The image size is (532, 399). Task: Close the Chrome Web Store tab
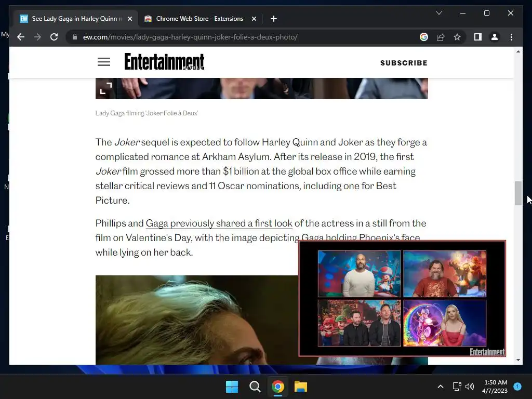(254, 19)
